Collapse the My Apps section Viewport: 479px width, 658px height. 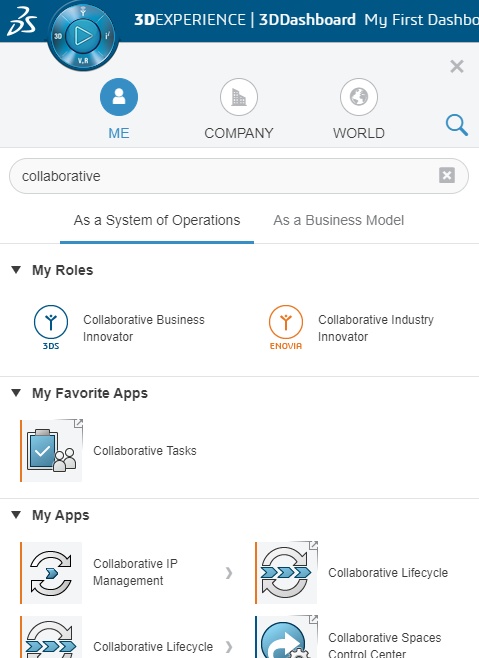coord(16,514)
